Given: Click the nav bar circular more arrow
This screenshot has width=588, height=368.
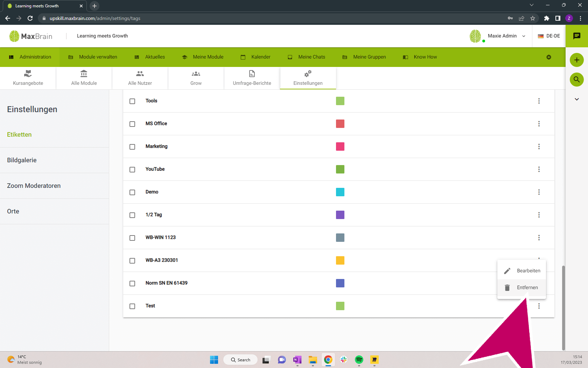Looking at the screenshot, I should coord(549,57).
